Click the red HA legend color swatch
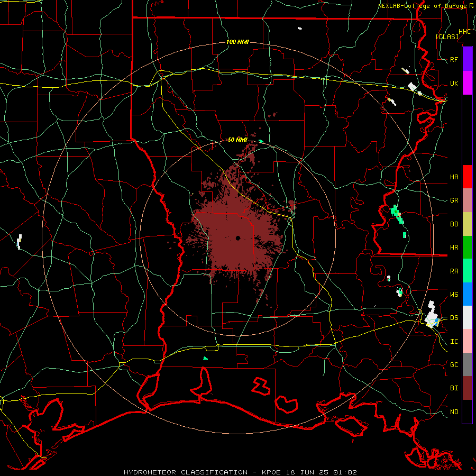476x476 pixels. [467, 177]
